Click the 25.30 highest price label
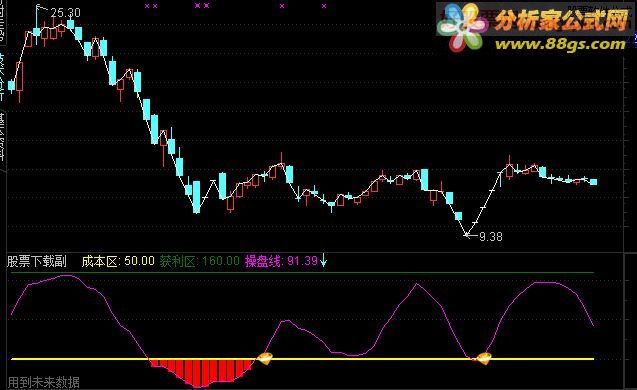This screenshot has width=637, height=390. pos(65,13)
